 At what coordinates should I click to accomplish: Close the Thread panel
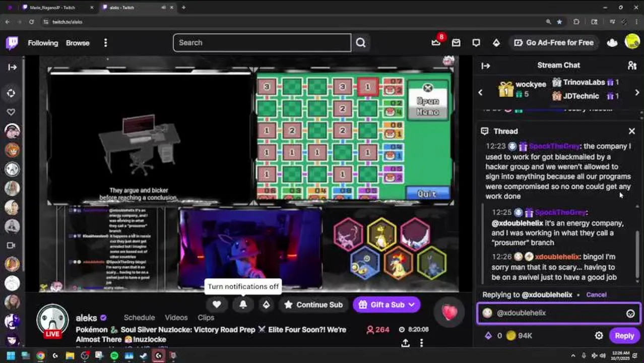[632, 131]
